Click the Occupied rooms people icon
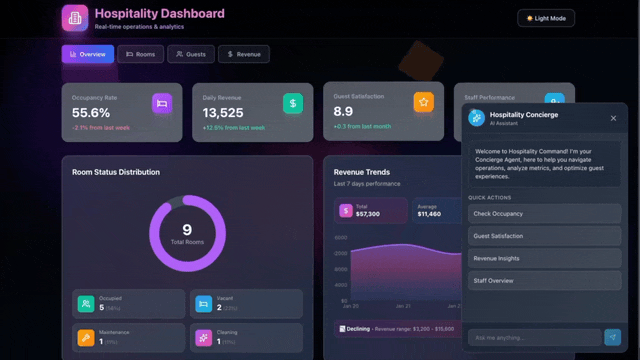Viewport: 640px width, 360px height. click(x=86, y=304)
